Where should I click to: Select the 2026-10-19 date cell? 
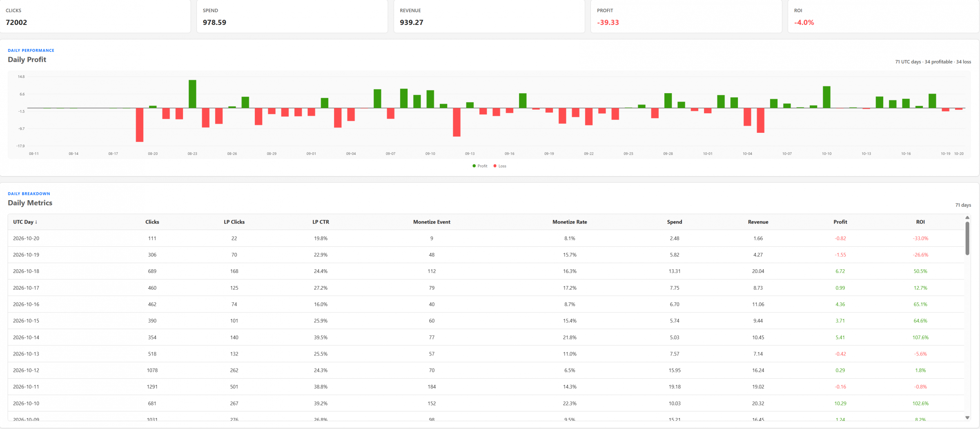tap(26, 255)
